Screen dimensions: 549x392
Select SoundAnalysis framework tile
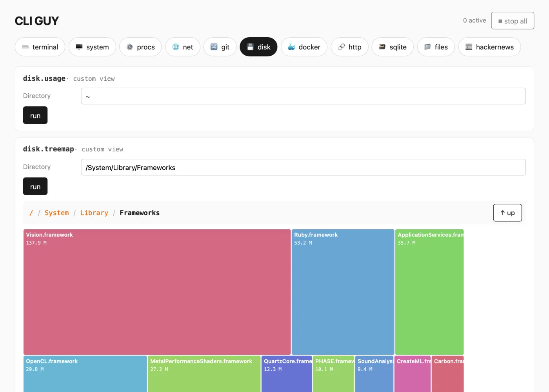point(374,374)
